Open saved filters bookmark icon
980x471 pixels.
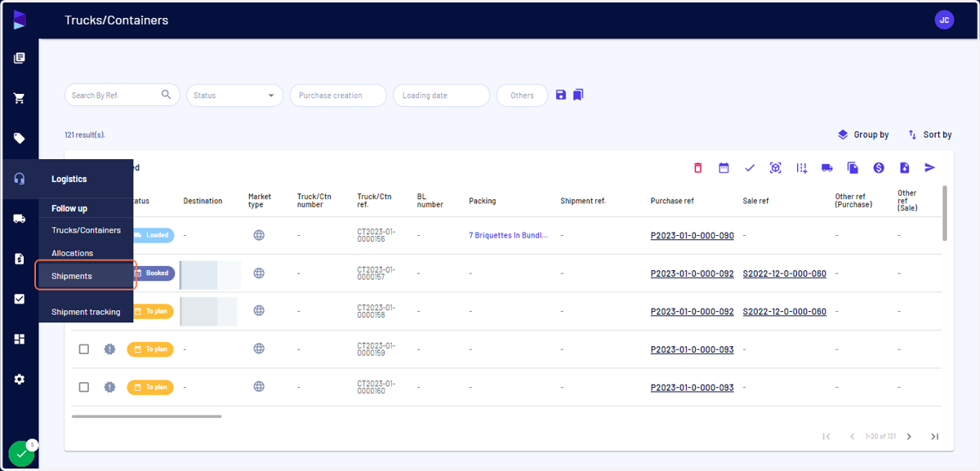pos(578,95)
